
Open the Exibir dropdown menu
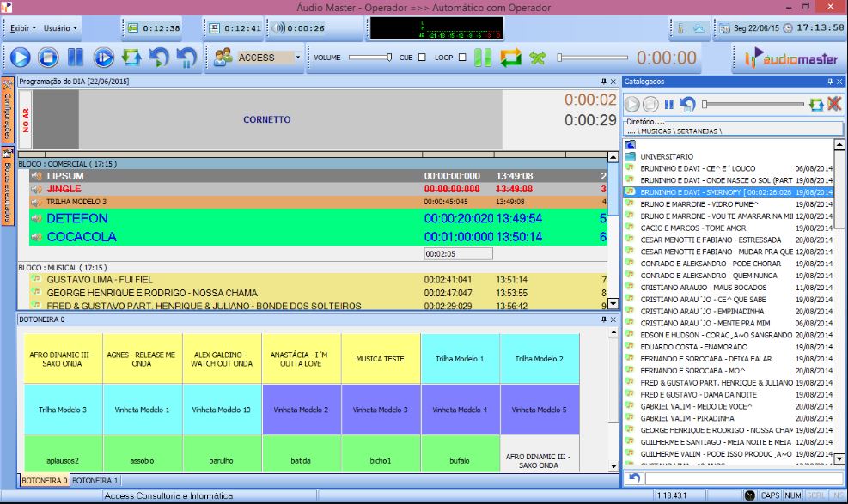[x=23, y=28]
